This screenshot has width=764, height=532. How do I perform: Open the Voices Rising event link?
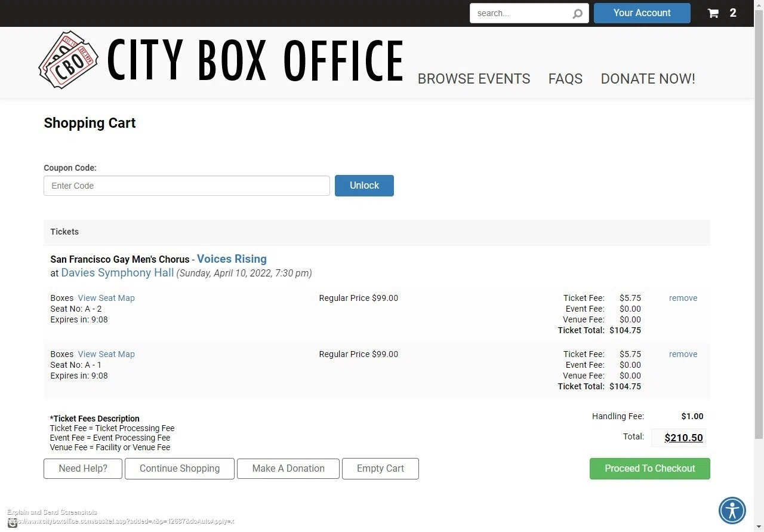pyautogui.click(x=232, y=259)
